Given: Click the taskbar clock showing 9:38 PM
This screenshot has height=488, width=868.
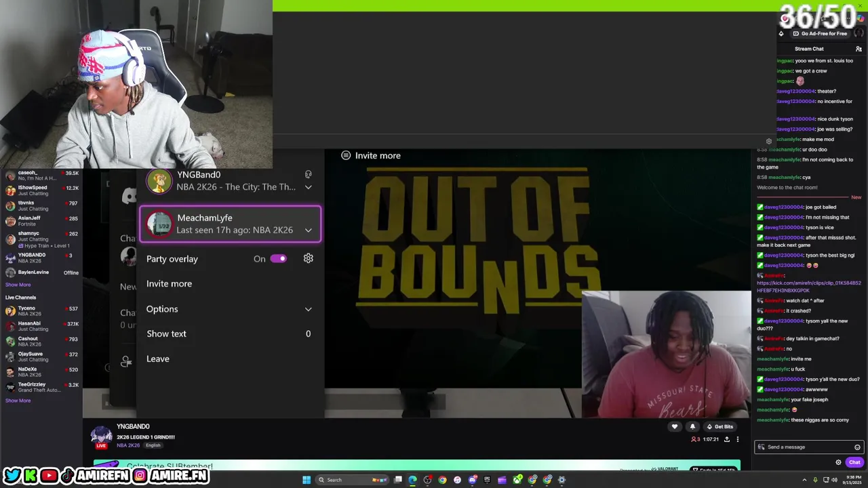Looking at the screenshot, I should [852, 480].
